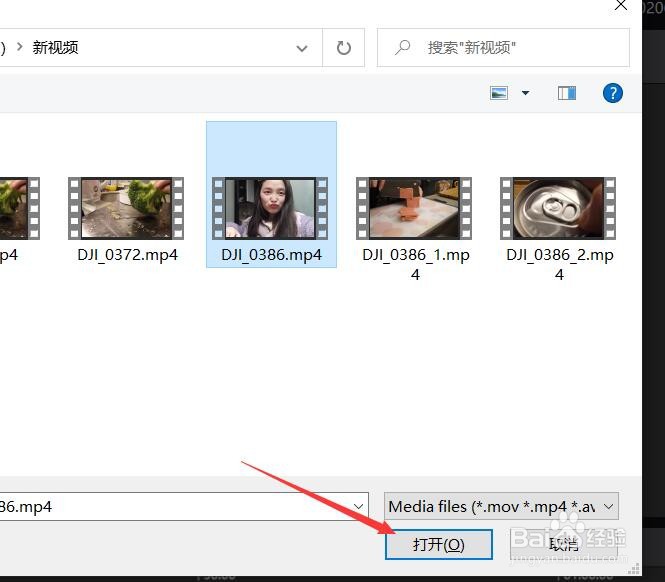This screenshot has width=665, height=582.
Task: Select the DJI_0386.mp4 video thumbnail
Action: click(x=270, y=208)
